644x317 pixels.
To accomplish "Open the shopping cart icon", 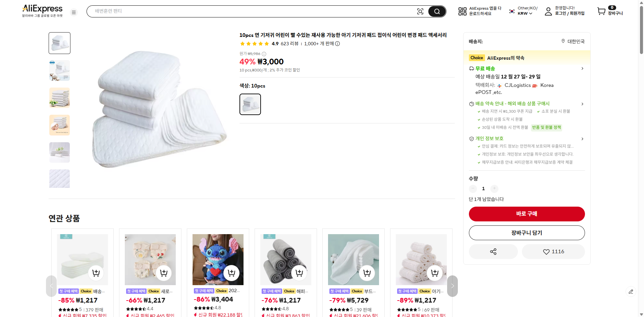I will (x=601, y=11).
